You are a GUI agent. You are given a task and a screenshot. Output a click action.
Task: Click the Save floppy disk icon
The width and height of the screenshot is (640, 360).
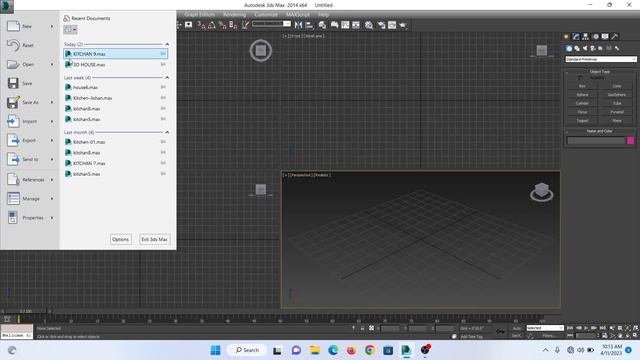tap(13, 83)
